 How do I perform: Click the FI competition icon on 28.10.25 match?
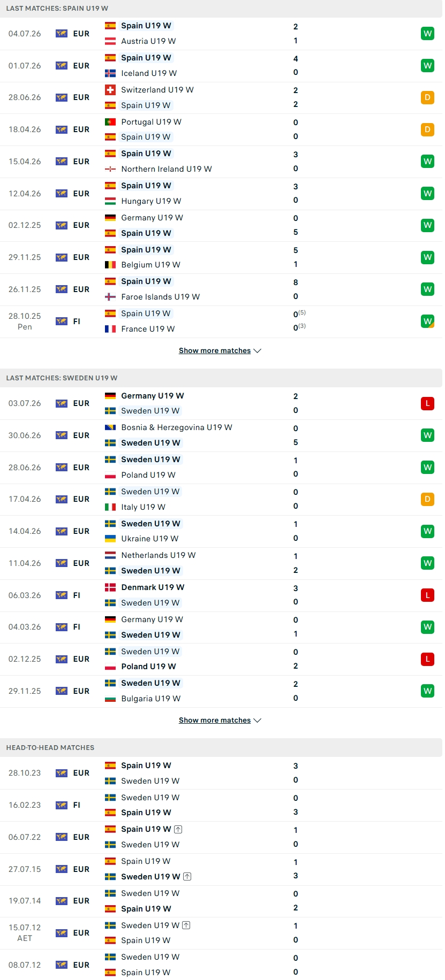[x=62, y=321]
